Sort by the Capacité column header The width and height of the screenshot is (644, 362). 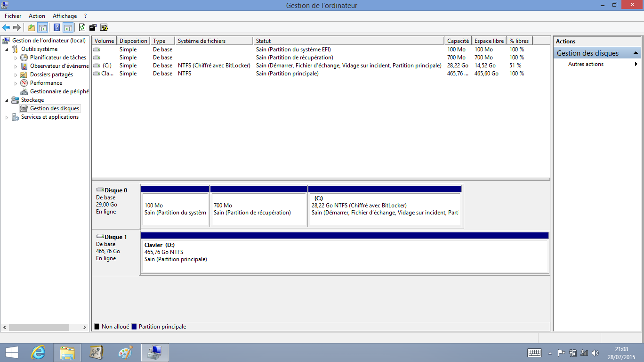[458, 41]
